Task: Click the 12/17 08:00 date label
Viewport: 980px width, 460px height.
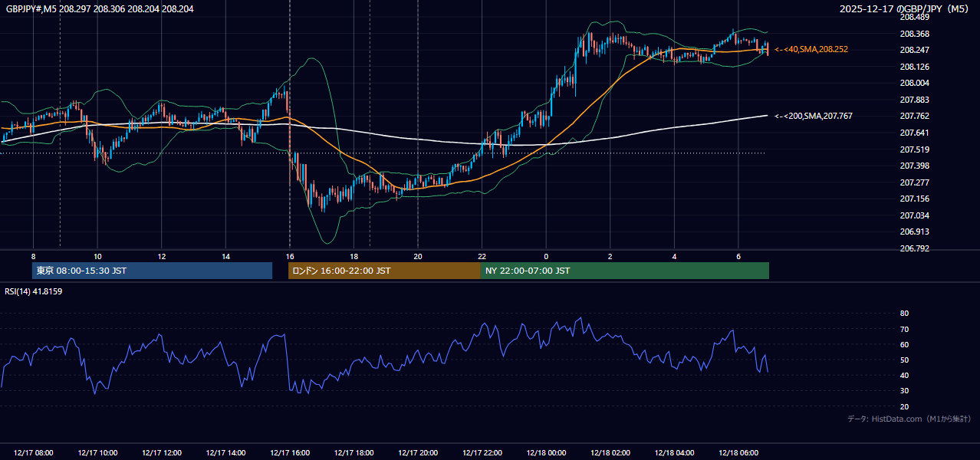Action: pos(33,453)
